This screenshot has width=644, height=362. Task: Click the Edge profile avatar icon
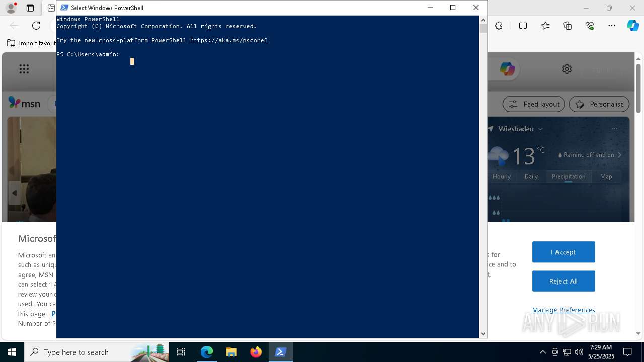pos(11,8)
